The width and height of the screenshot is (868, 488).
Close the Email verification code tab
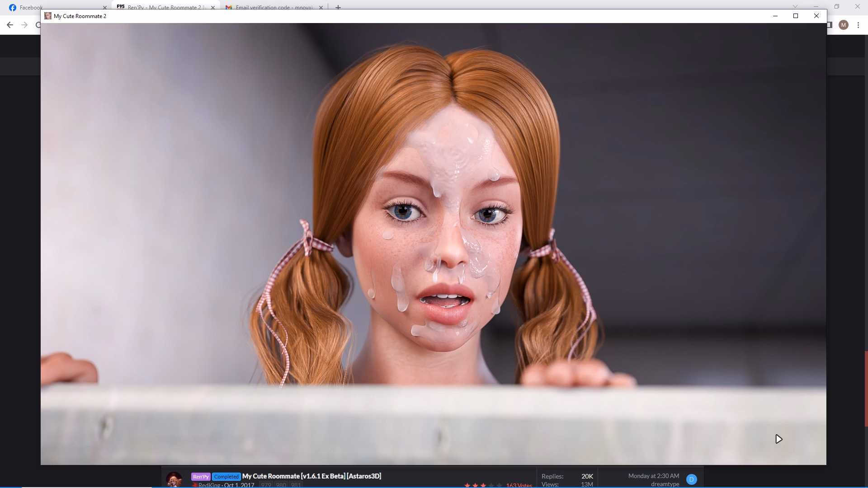pos(321,8)
